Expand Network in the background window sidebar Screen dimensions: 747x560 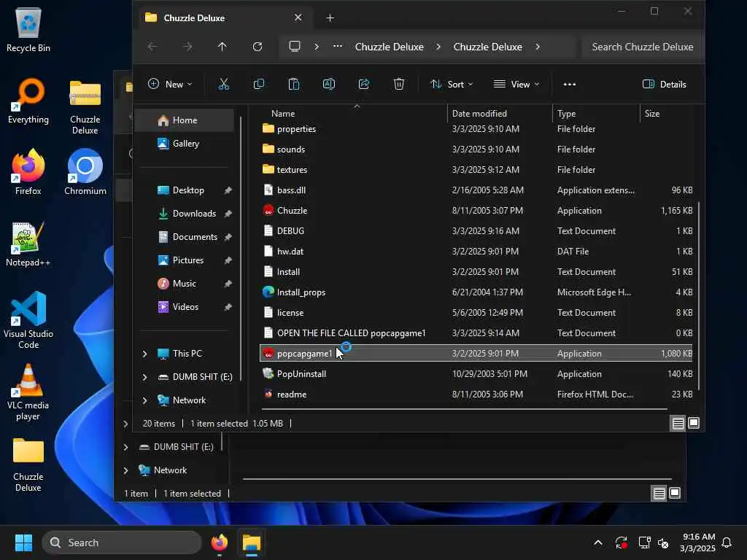click(125, 470)
